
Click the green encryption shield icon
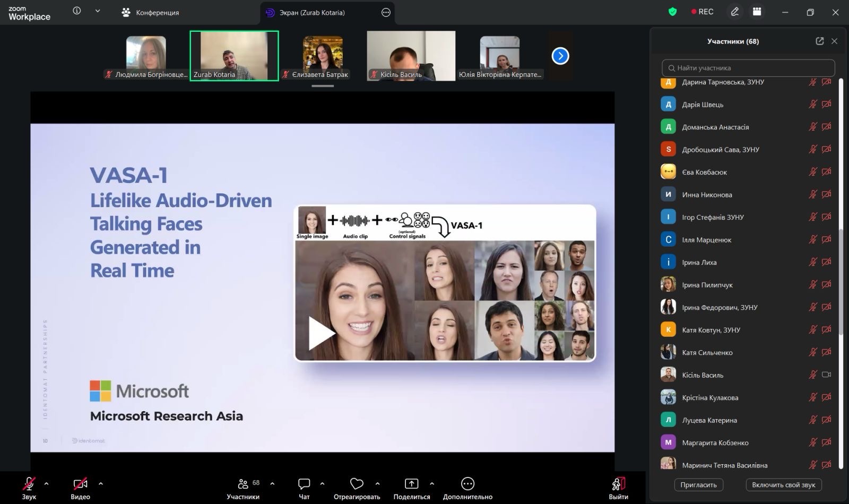[x=672, y=12]
